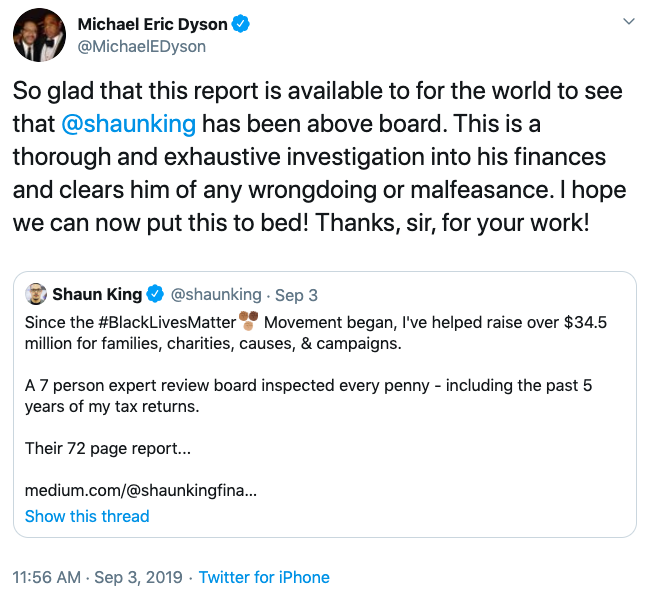648x598 pixels.
Task: Expand with Show this thread
Action: 87,516
